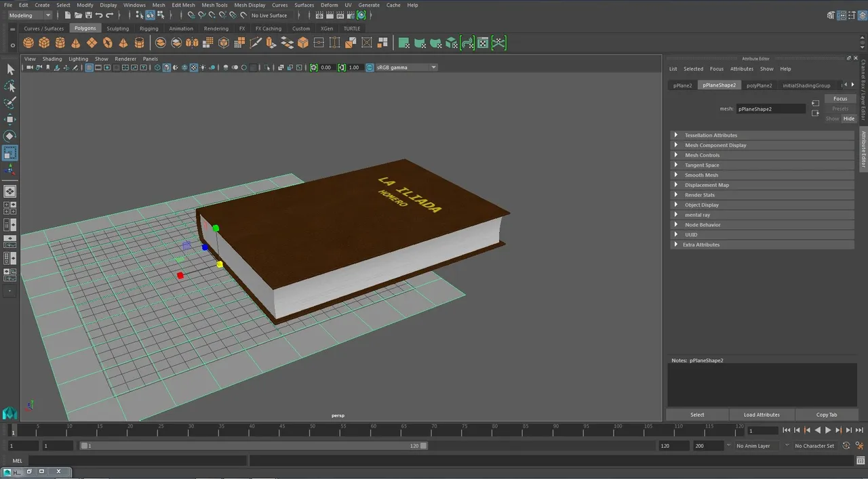The height and width of the screenshot is (479, 868).
Task: Open the viewport Shading menu
Action: click(x=52, y=59)
